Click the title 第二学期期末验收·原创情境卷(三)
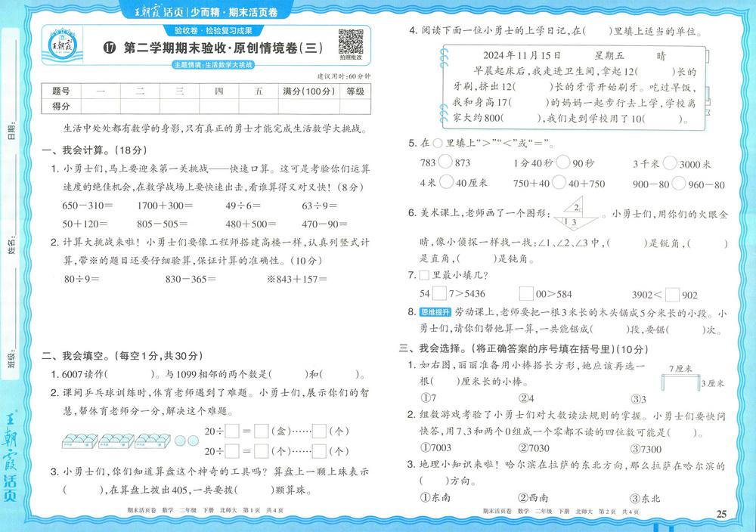This screenshot has height=532, width=756. click(x=223, y=48)
